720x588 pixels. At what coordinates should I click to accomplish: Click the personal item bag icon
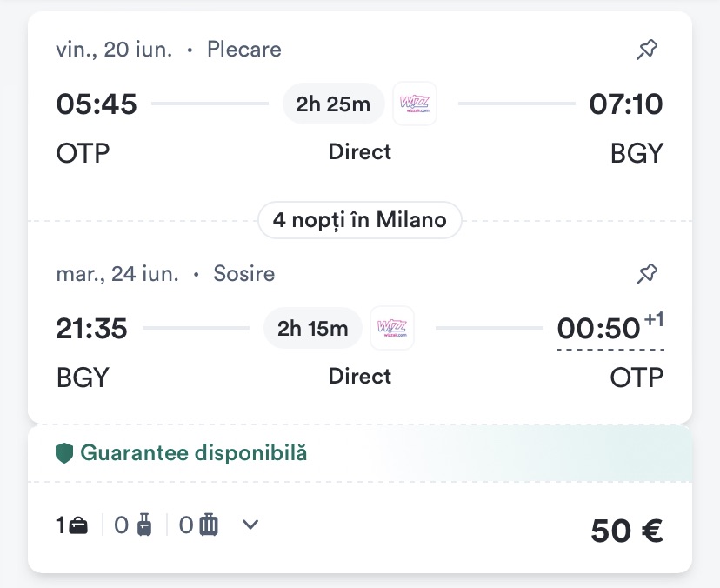coord(79,525)
